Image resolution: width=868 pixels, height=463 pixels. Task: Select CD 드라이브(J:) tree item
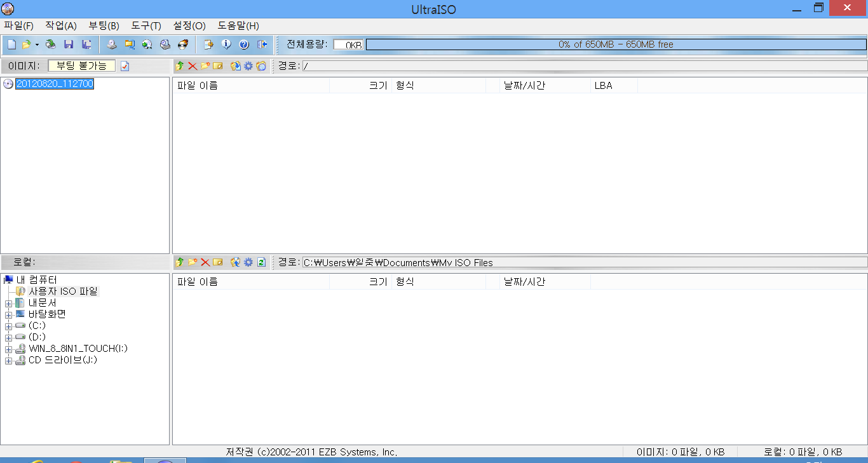tap(63, 360)
